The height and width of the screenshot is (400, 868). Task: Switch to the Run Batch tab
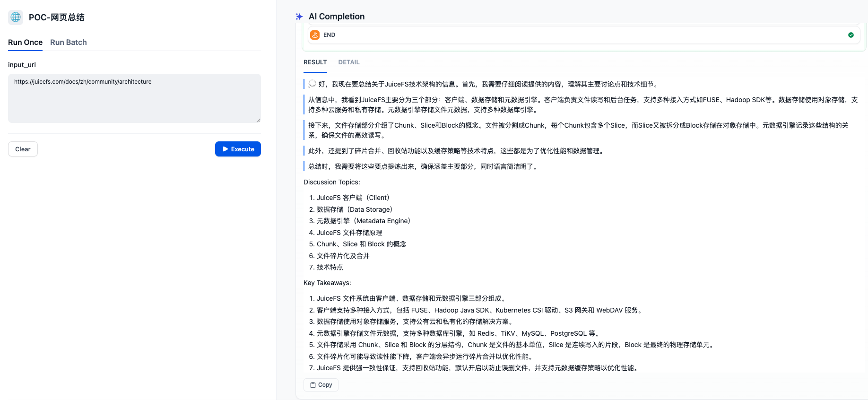click(69, 42)
